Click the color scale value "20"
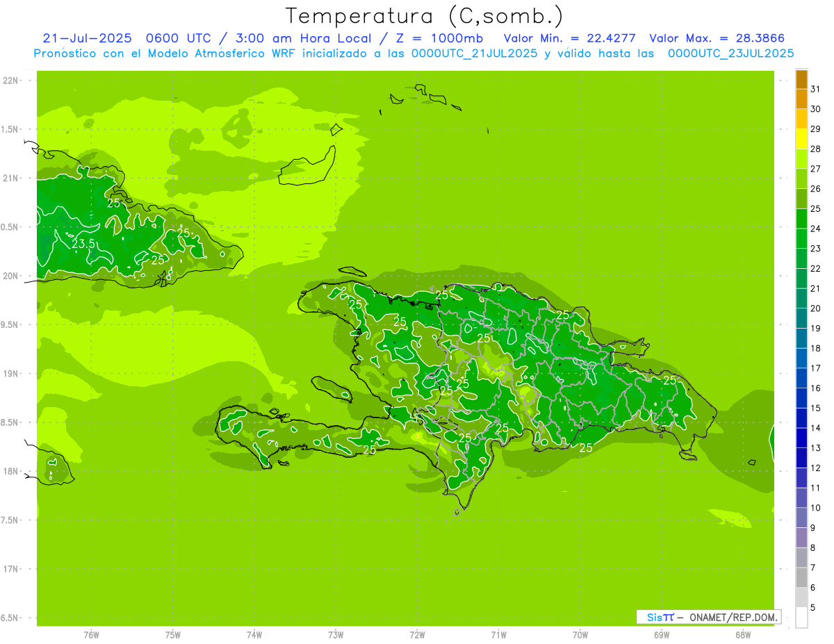834x644 pixels. coord(815,308)
